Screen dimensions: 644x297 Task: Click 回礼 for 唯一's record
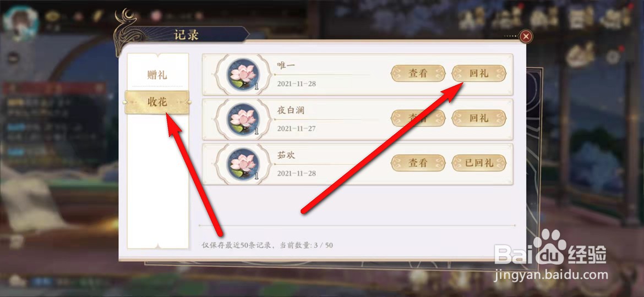pyautogui.click(x=479, y=74)
